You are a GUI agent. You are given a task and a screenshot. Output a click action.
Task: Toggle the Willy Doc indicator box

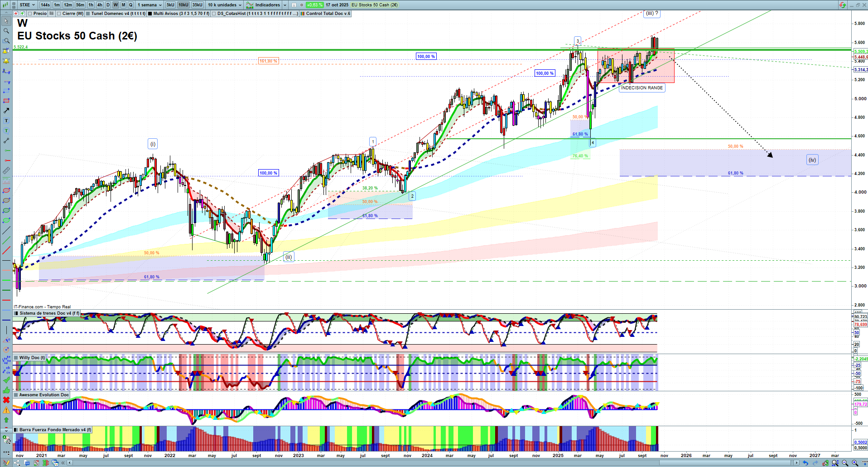(16, 358)
